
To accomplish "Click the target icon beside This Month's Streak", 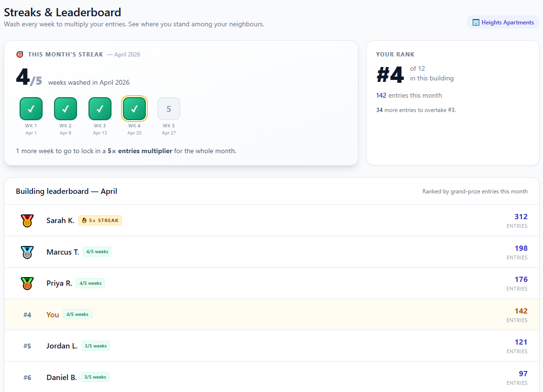I will 20,55.
